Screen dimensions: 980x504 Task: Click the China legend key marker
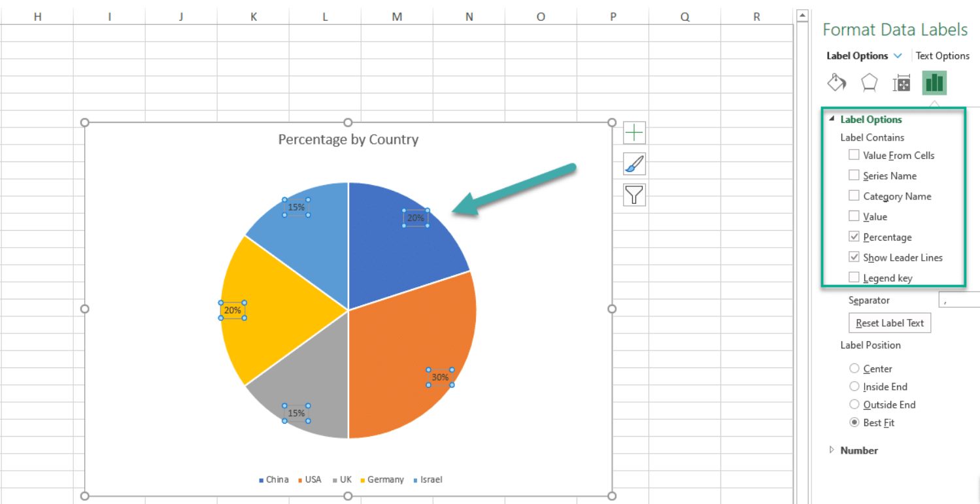click(x=262, y=480)
